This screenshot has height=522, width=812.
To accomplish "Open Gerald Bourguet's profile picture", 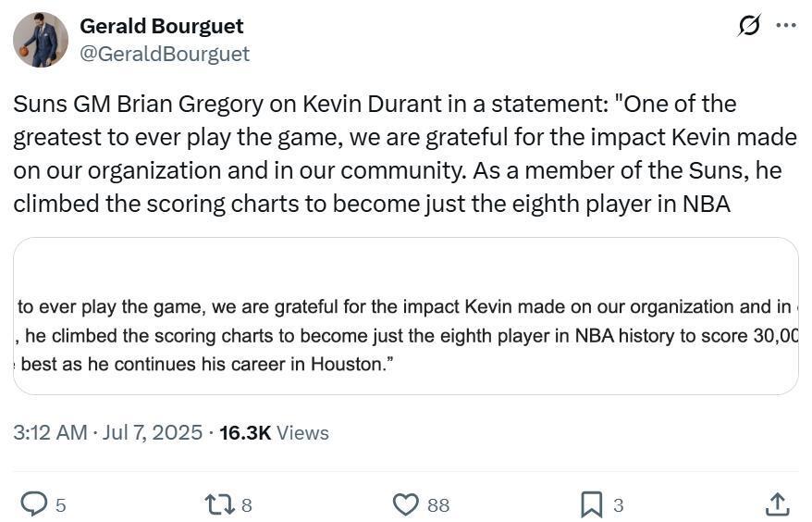I will tap(41, 40).
